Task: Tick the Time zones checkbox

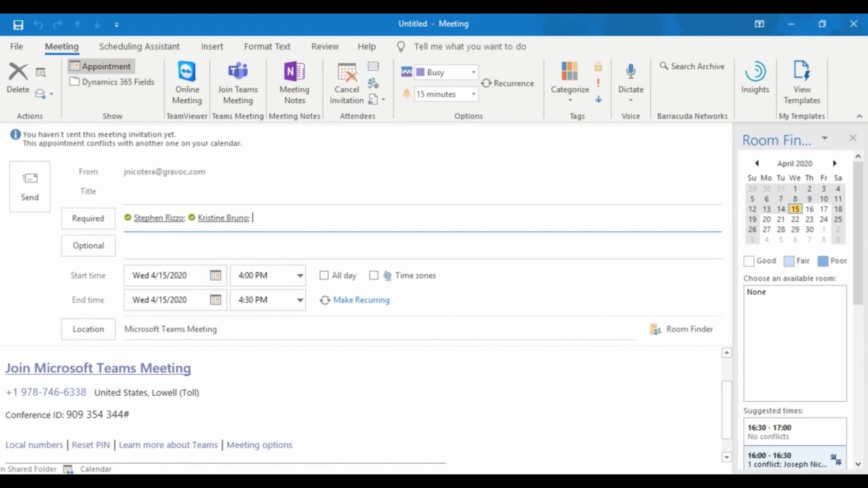Action: coord(374,275)
